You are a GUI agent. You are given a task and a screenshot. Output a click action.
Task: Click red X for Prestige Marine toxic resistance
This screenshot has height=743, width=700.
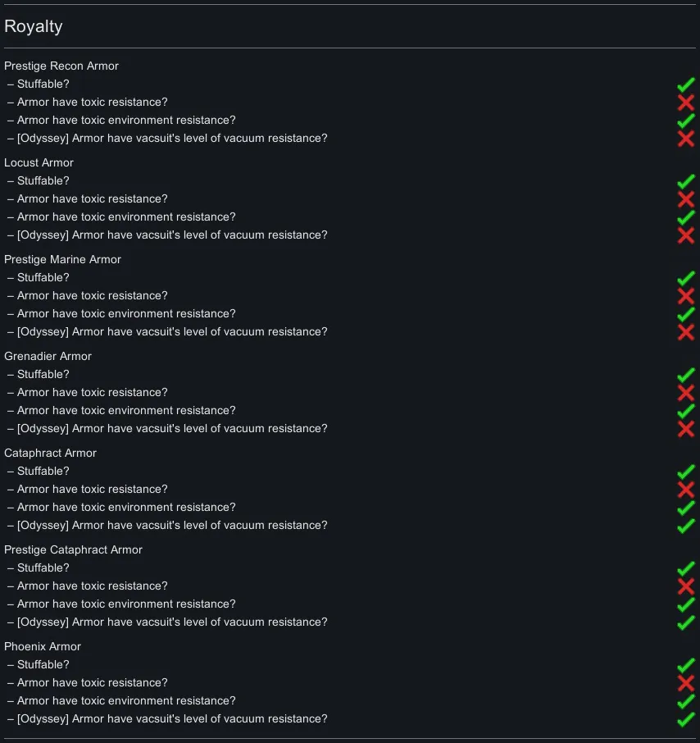pyautogui.click(x=686, y=296)
